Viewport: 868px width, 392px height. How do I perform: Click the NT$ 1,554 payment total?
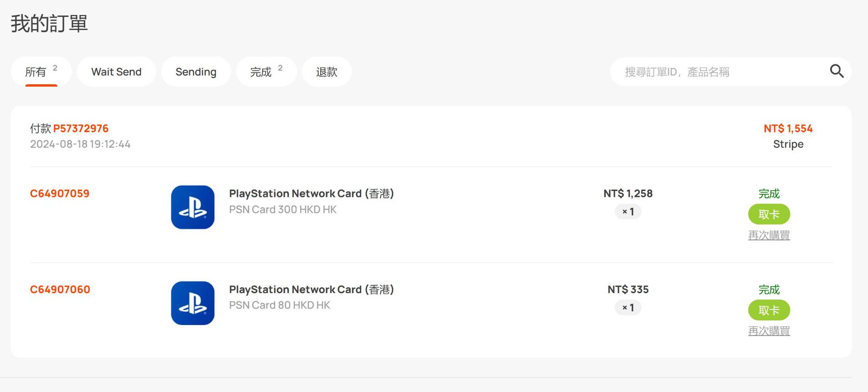[788, 129]
